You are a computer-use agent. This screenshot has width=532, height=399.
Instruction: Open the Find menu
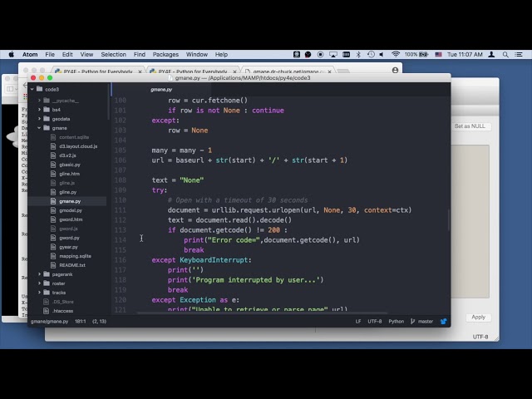click(139, 54)
